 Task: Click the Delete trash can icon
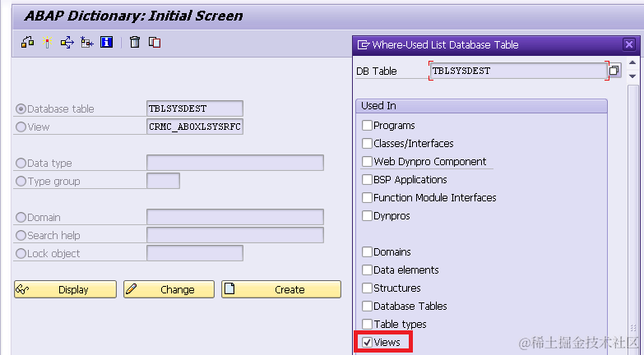pos(135,42)
